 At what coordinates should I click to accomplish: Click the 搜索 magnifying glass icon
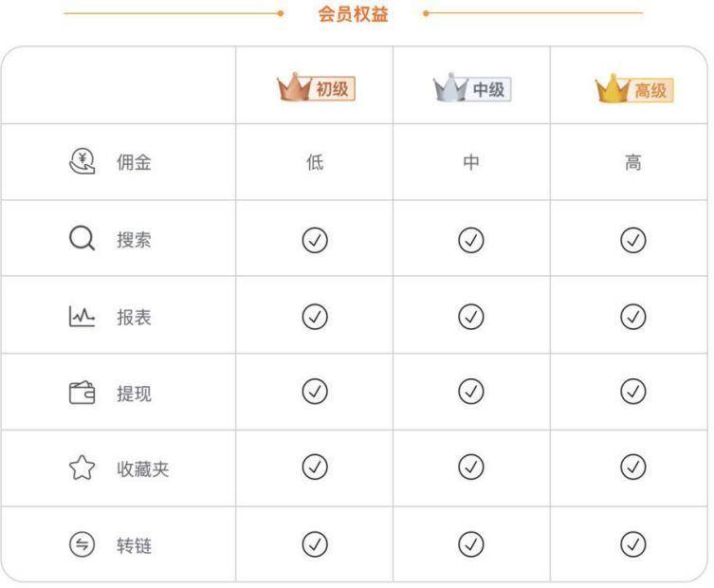(x=82, y=238)
